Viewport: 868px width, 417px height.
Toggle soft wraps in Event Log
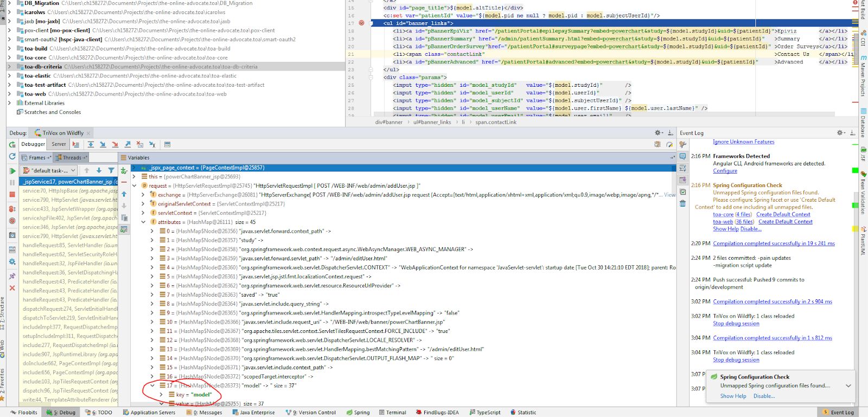683,168
